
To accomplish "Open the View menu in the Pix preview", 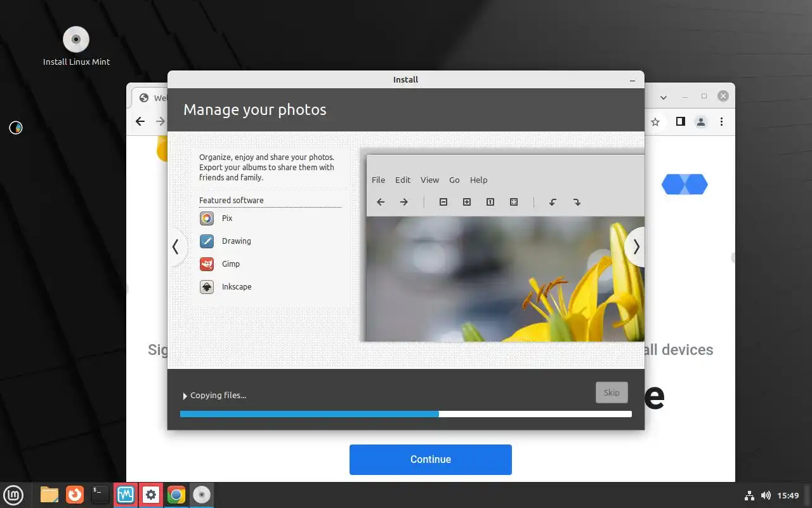I will pos(429,180).
